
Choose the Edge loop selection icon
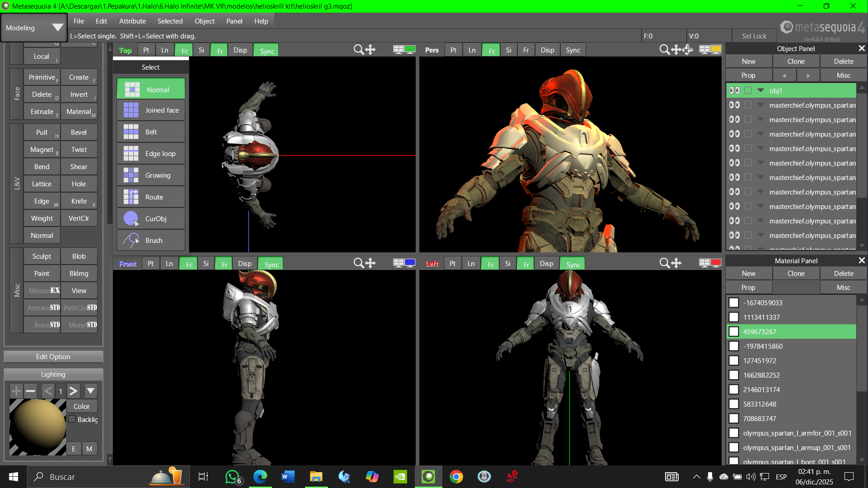131,154
